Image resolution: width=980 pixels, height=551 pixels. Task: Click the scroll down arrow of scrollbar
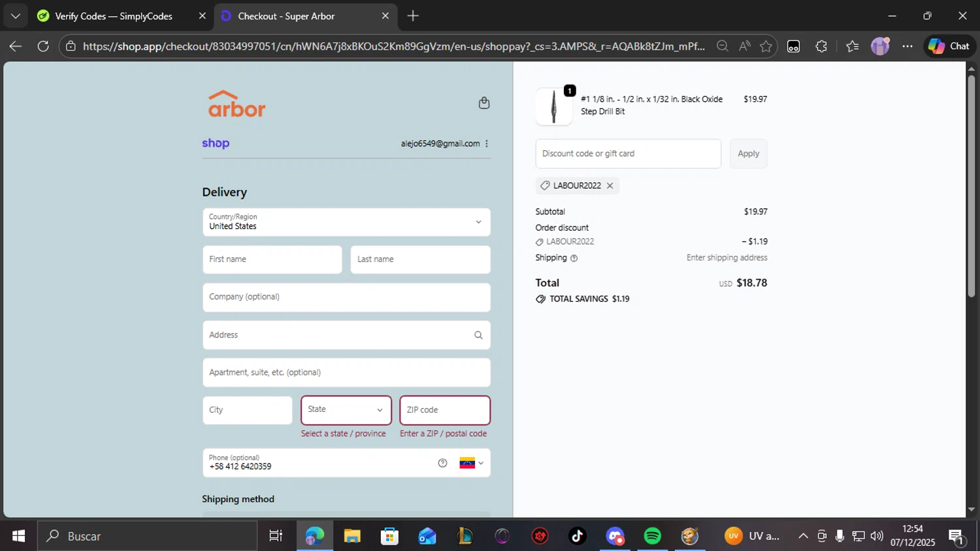[x=971, y=509]
